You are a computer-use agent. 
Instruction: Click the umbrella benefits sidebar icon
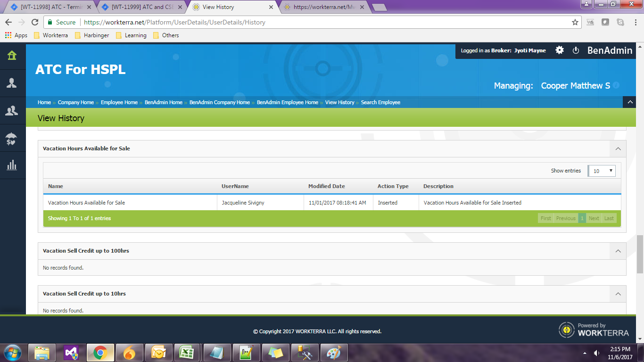point(12,139)
